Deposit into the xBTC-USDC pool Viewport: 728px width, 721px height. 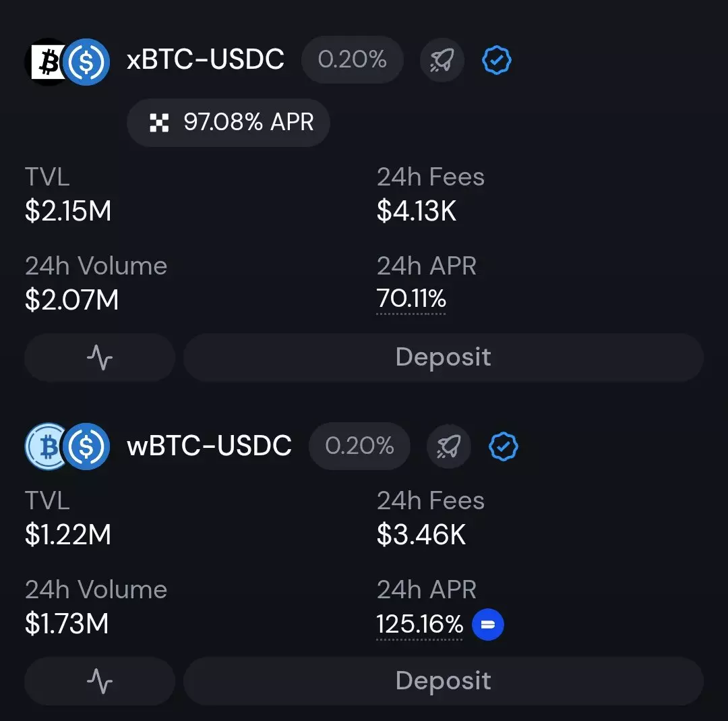(443, 357)
